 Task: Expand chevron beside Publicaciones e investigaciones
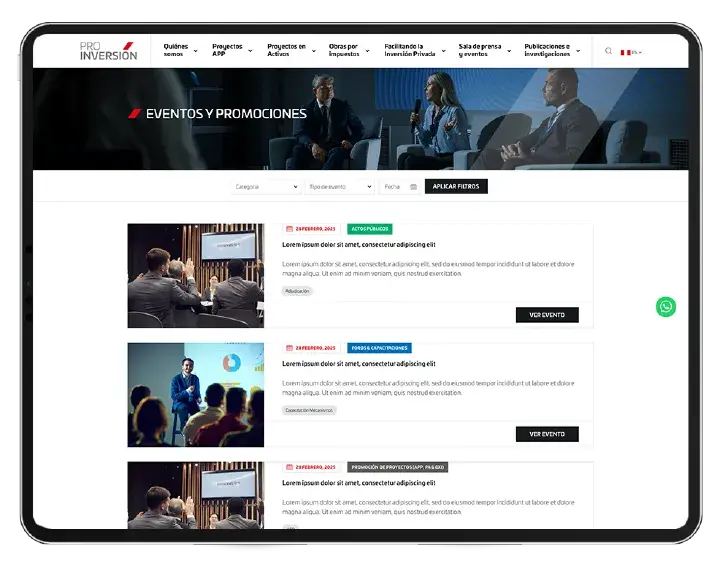(578, 51)
